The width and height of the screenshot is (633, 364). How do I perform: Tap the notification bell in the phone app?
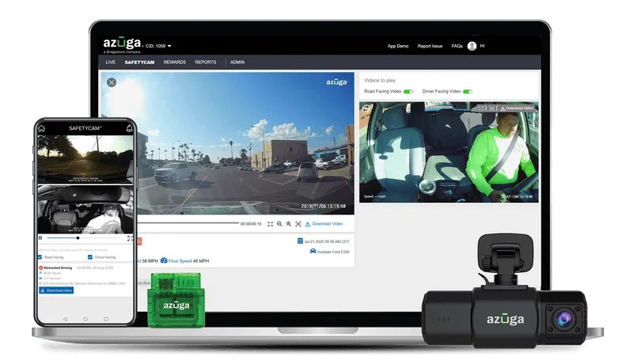[130, 128]
